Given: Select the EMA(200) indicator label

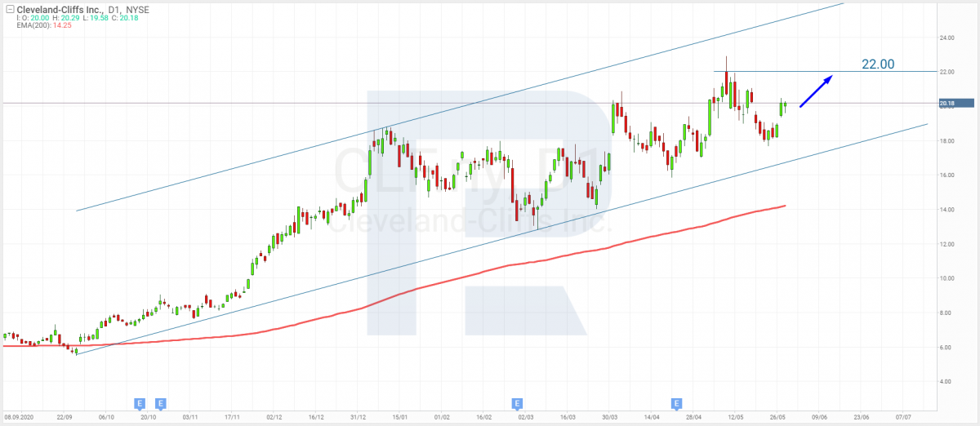Looking at the screenshot, I should tap(33, 26).
